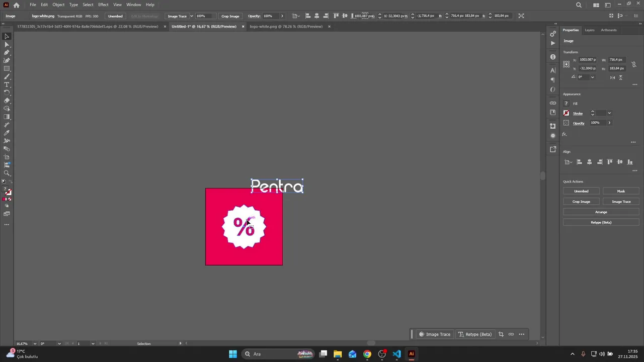Open Google Chrome from the taskbar
644x362 pixels.
367,354
